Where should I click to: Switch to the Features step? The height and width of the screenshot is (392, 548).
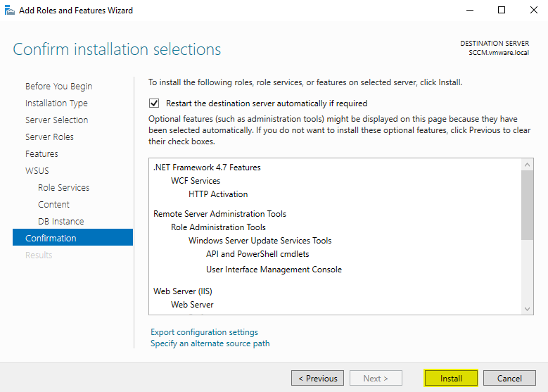pos(42,154)
